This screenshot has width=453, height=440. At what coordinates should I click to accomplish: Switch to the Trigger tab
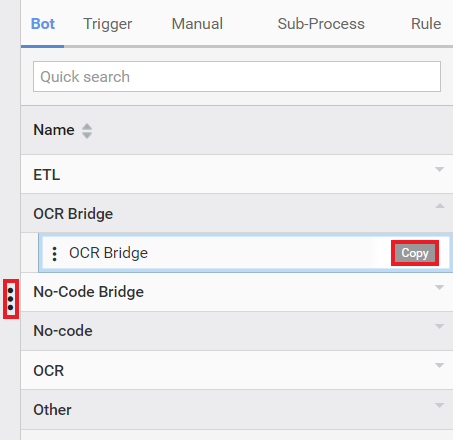click(x=108, y=24)
